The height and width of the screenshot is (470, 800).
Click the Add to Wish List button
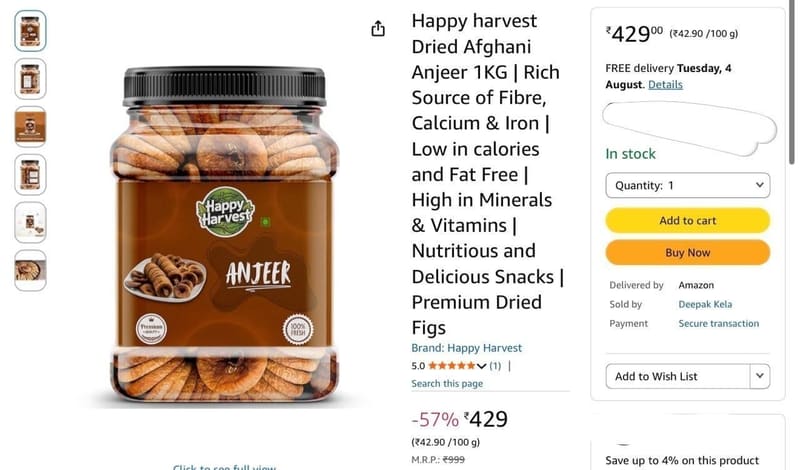tap(678, 376)
